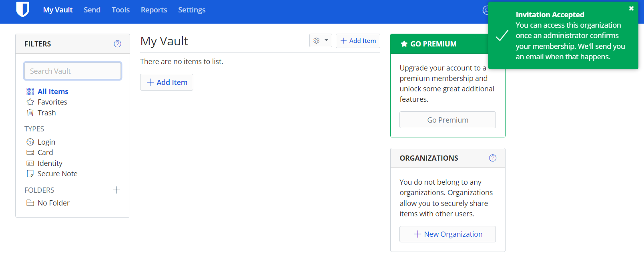This screenshot has height=258, width=644.
Task: Select the No Folder filter
Action: (x=54, y=203)
